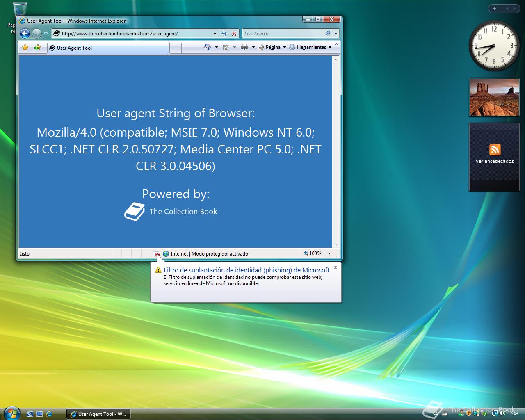Click The Collection Book logo on page
The image size is (525, 420).
135,212
